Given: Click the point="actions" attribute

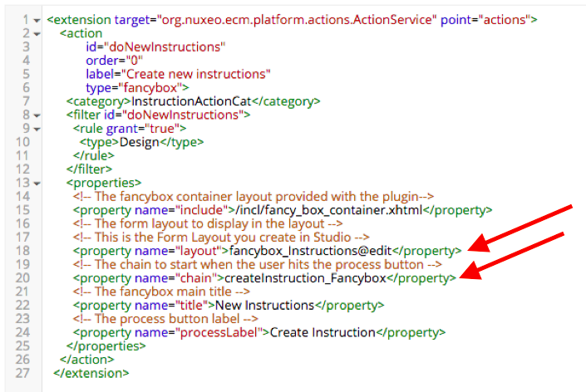Looking at the screenshot, I should tap(485, 20).
